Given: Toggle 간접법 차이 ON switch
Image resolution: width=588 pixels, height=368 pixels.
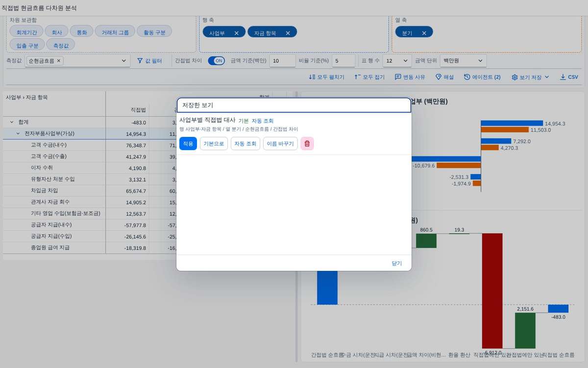Looking at the screenshot, I should tap(216, 61).
